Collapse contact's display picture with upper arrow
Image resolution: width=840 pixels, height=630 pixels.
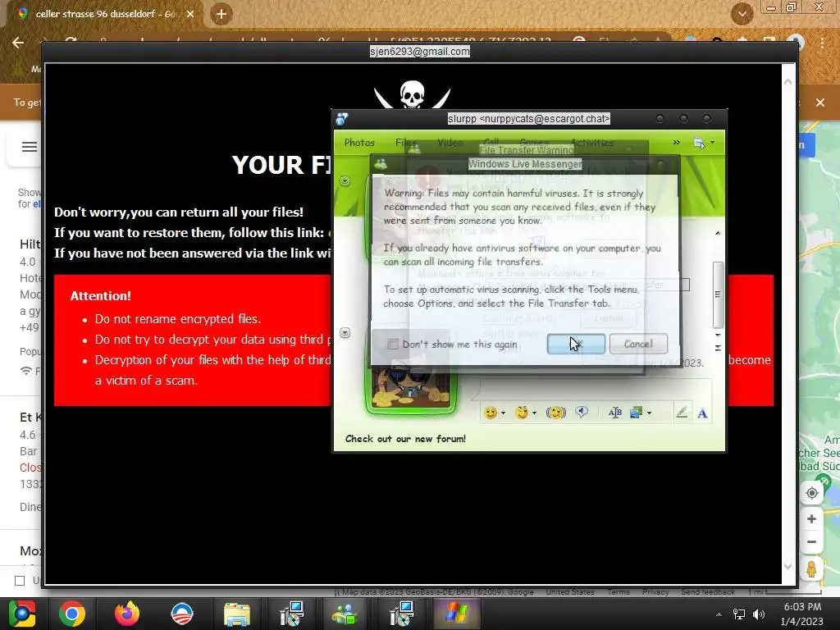click(x=345, y=181)
